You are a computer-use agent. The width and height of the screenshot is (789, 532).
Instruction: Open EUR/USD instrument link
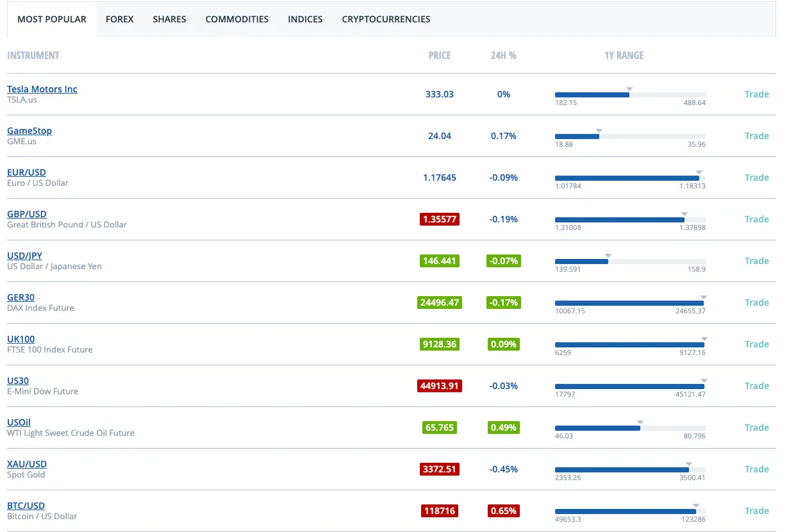click(26, 172)
